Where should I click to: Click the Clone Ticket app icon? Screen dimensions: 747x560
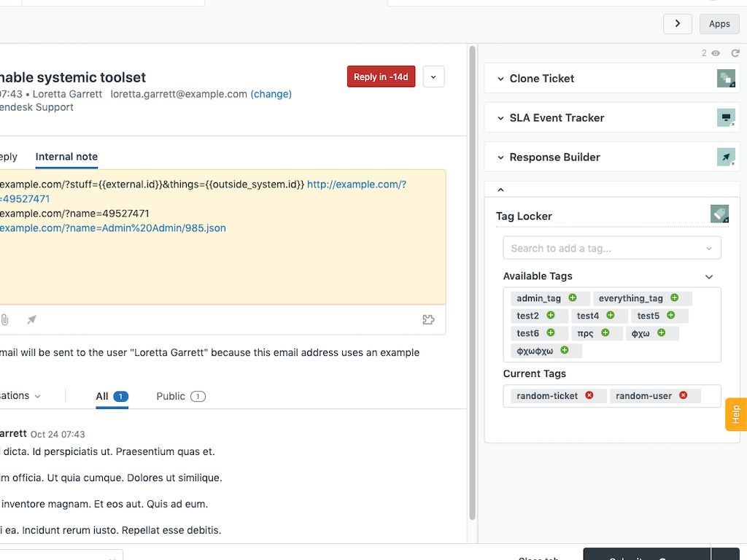725,79
